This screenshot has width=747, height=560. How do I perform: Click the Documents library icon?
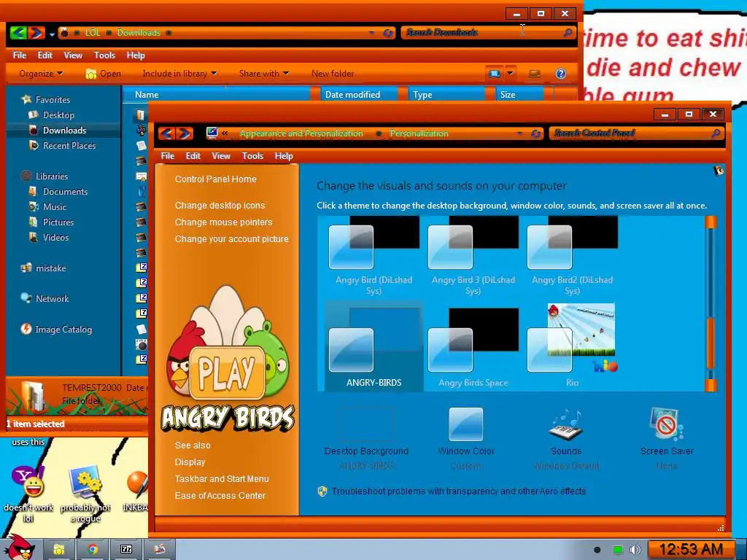pos(33,192)
